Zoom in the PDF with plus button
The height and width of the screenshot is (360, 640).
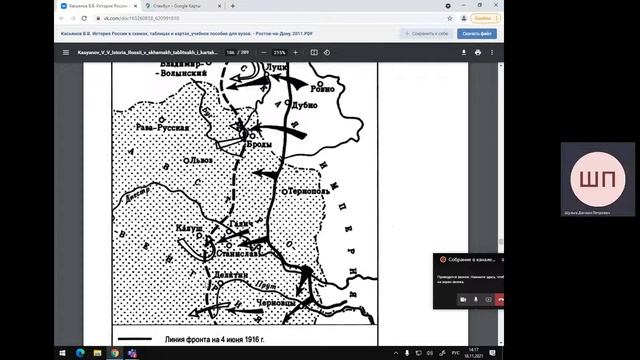click(x=296, y=53)
